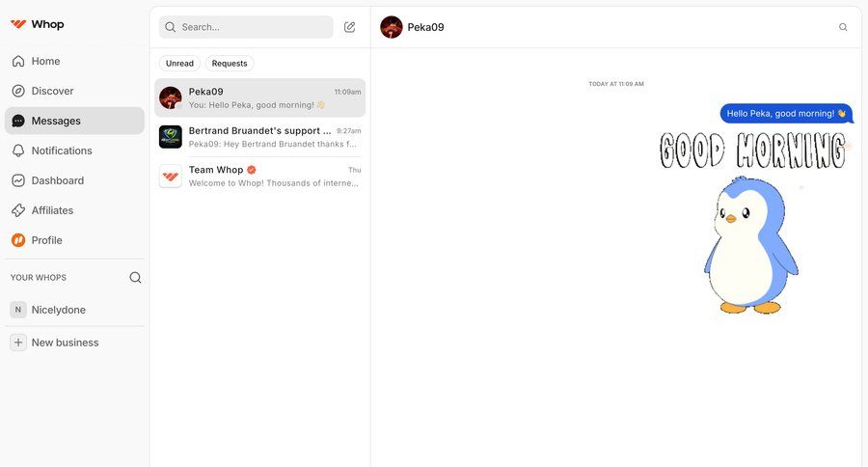Image resolution: width=868 pixels, height=467 pixels.
Task: Go to the Messages menu item
Action: (x=74, y=121)
